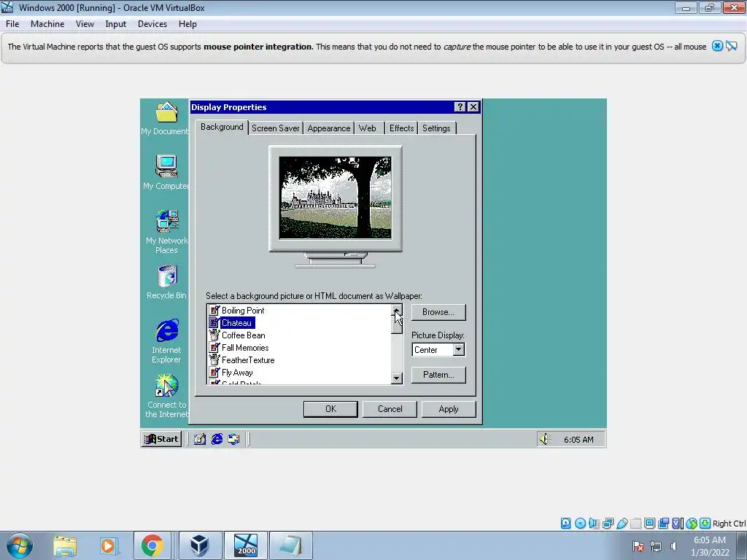The width and height of the screenshot is (747, 560).
Task: Select Chateau wallpaper entry
Action: point(231,323)
